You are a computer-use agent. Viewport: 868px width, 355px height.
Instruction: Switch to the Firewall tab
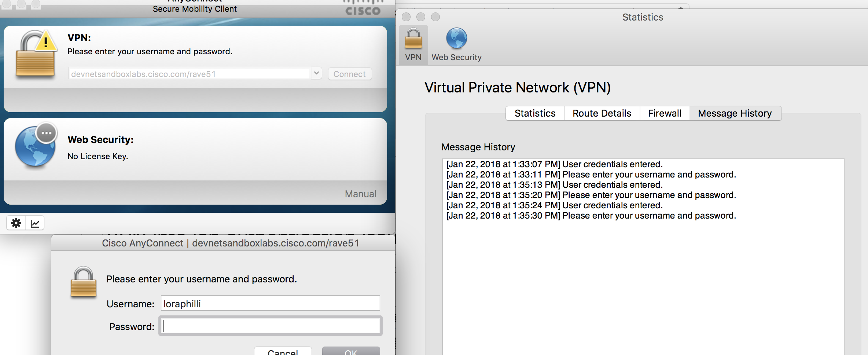[x=665, y=113]
